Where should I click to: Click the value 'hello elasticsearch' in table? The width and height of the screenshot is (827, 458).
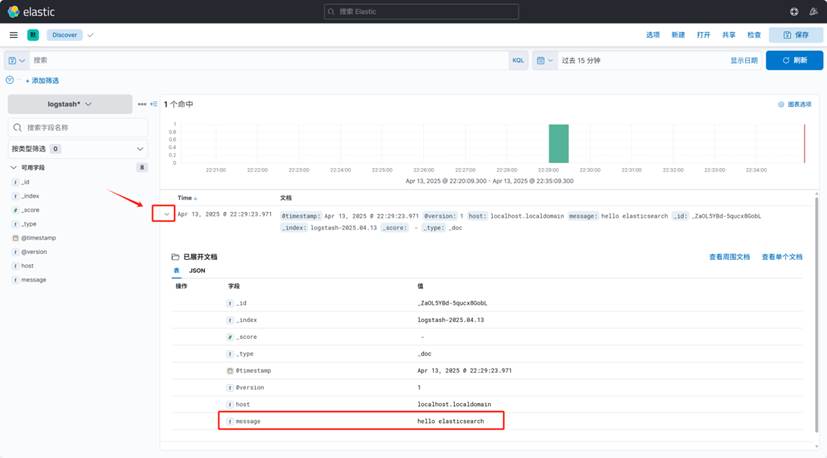coord(450,421)
